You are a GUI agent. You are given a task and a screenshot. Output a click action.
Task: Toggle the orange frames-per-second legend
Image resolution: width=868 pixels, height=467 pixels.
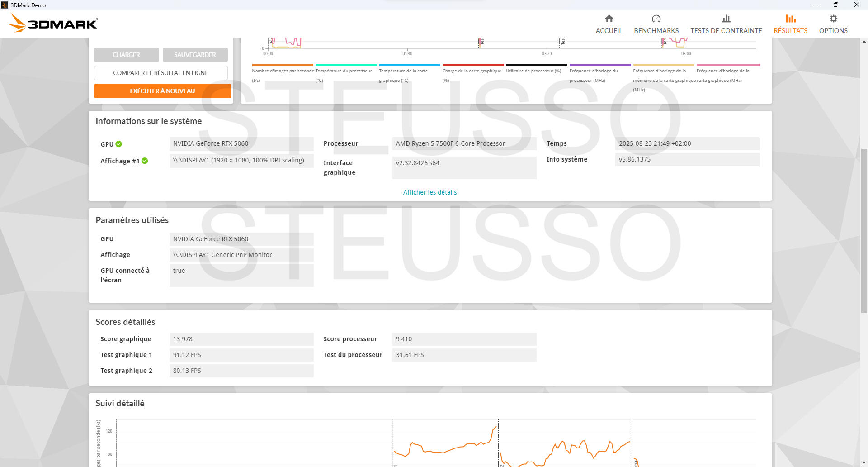tap(283, 71)
